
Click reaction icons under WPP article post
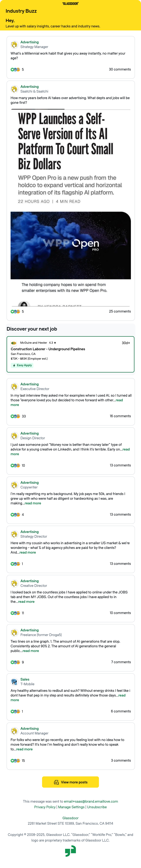coord(15,311)
